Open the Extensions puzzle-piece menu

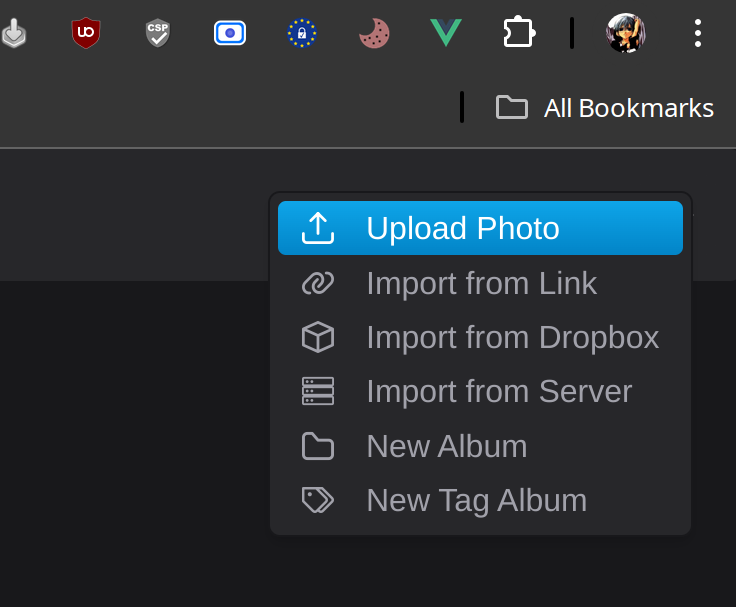click(x=519, y=32)
